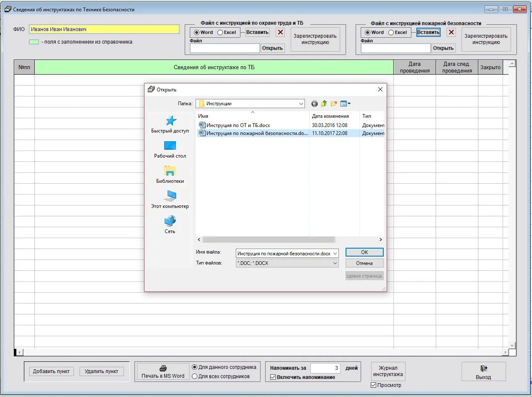Sort by Имя column header
Viewport: 532px width, 397px height.
pos(252,116)
